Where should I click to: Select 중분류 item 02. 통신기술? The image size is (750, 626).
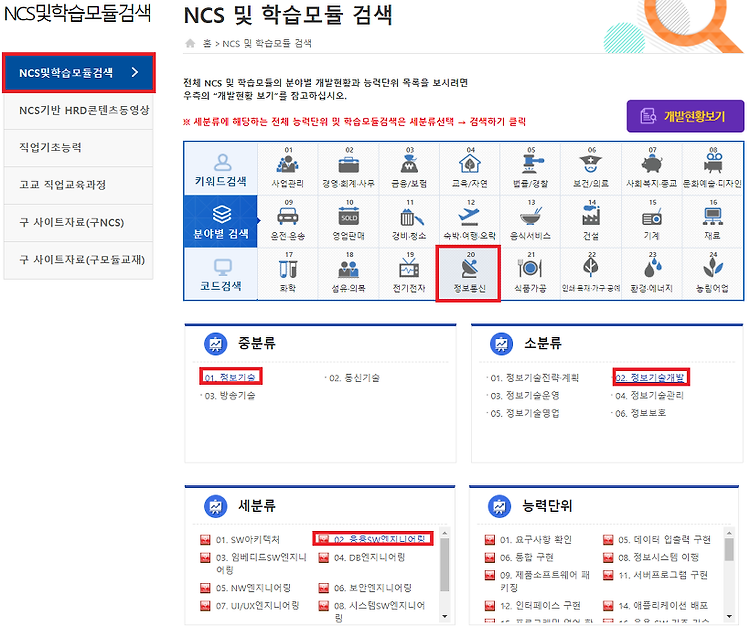point(354,378)
